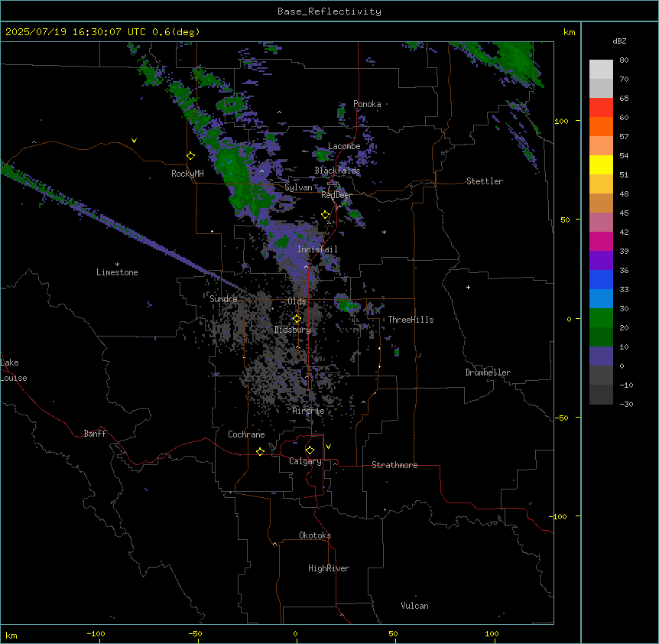This screenshot has height=644, width=659.
Task: Click the Calgary city label
Action: coord(305,461)
